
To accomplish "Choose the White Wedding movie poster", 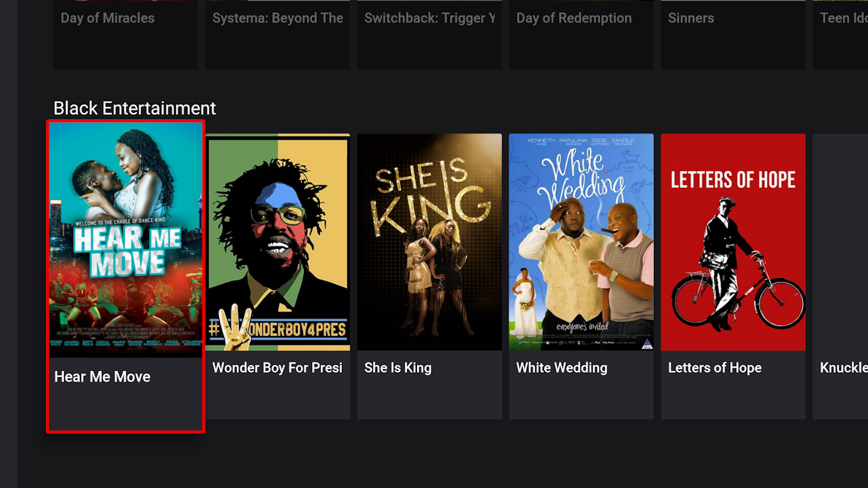I will (581, 242).
